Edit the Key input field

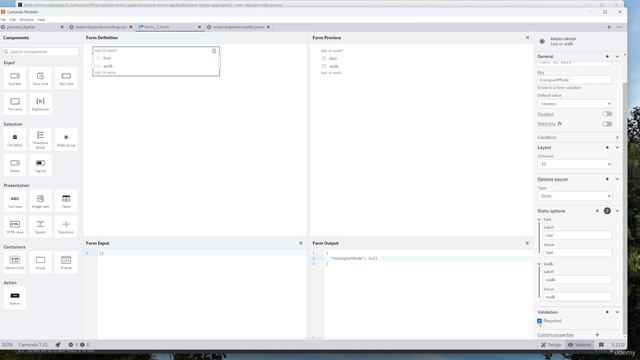[574, 80]
